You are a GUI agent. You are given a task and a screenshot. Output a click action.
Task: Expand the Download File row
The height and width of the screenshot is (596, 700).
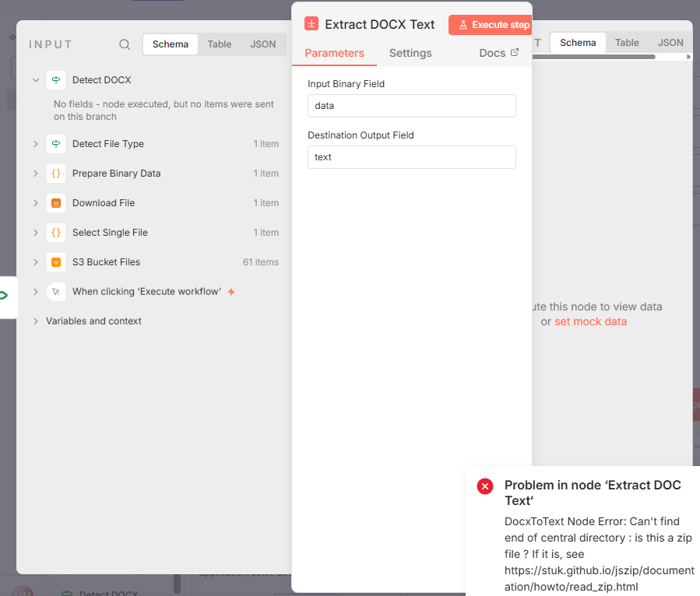[36, 203]
